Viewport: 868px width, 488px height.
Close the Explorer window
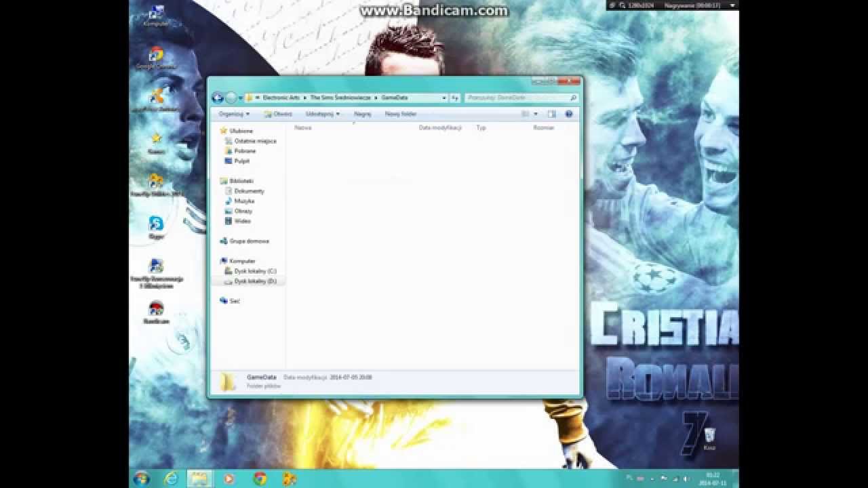pos(569,82)
